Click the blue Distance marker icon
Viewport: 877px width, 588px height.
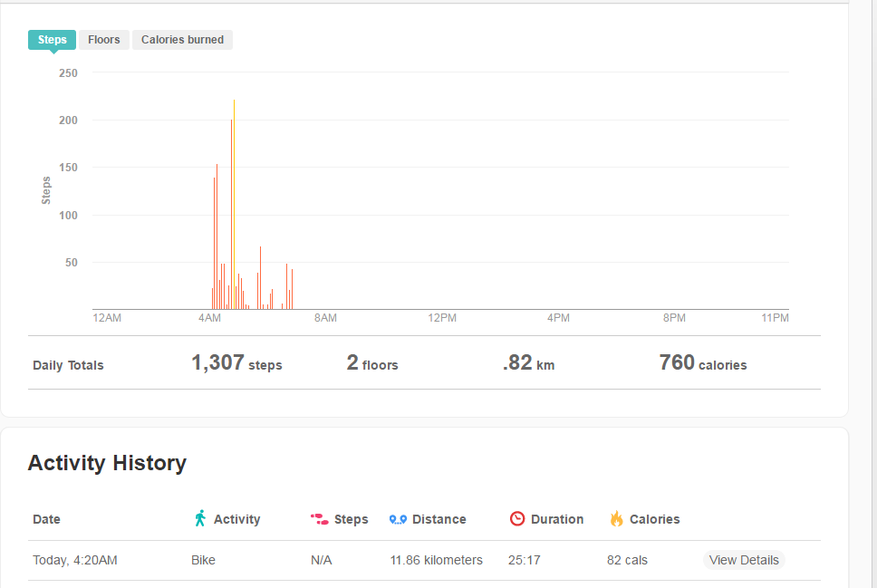coord(398,519)
